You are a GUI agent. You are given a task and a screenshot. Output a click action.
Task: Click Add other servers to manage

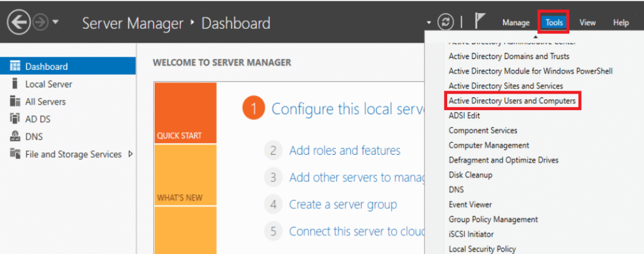pos(357,178)
